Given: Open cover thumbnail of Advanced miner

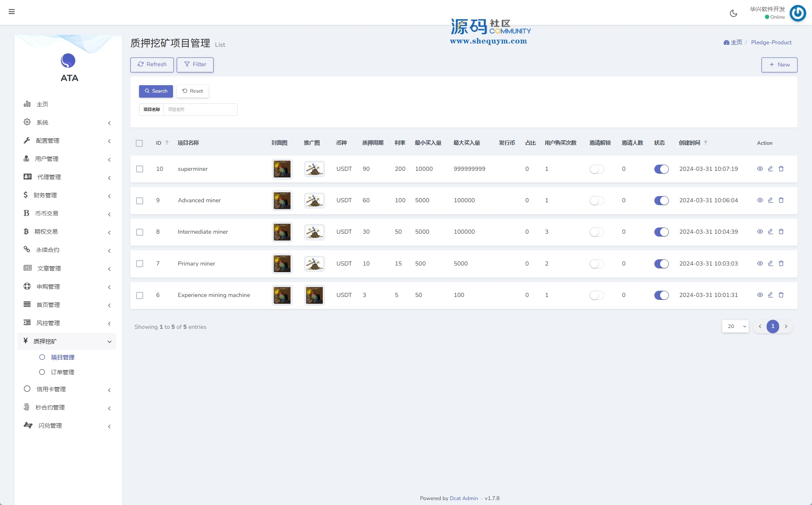Looking at the screenshot, I should pos(282,201).
